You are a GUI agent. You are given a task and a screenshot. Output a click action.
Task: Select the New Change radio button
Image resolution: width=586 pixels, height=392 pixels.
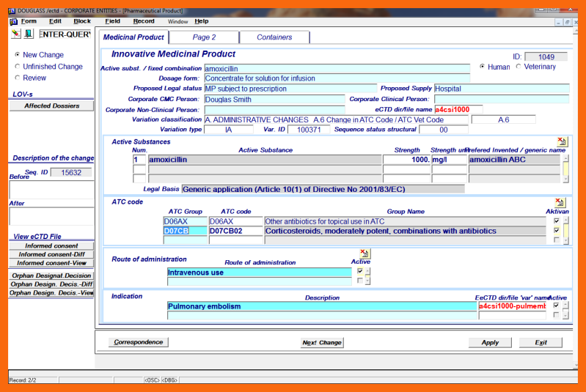(x=18, y=55)
